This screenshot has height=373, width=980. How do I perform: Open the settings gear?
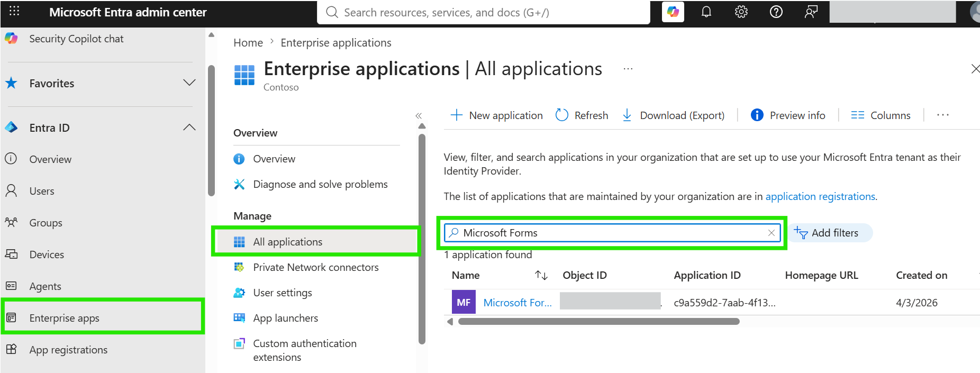[x=741, y=12]
